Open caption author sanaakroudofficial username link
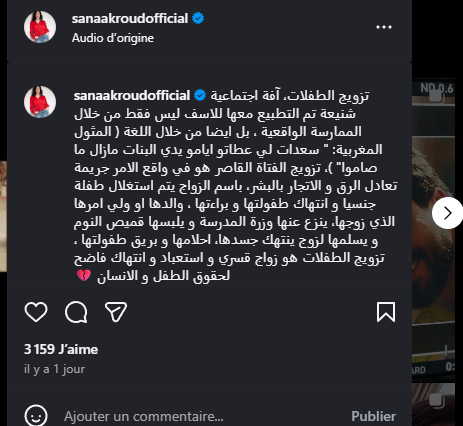 click(132, 96)
